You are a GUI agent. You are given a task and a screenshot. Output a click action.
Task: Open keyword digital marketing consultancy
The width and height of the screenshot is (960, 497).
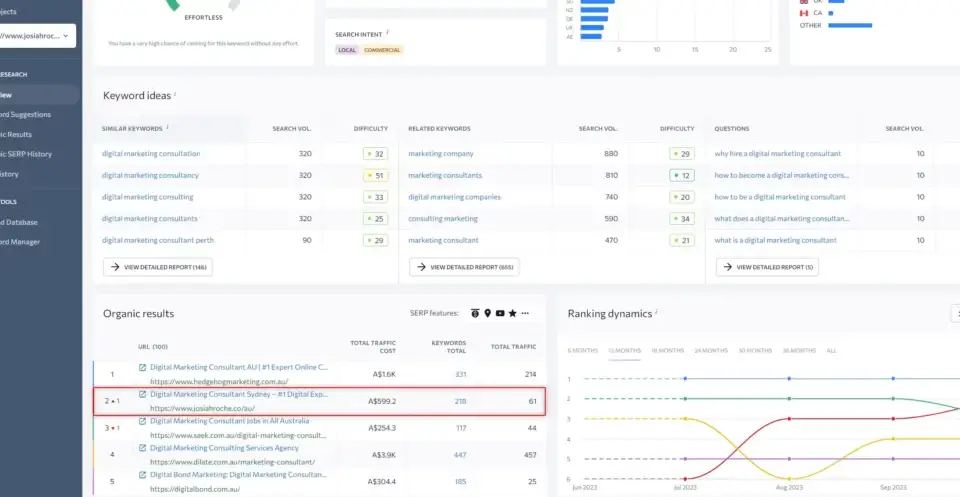pyautogui.click(x=151, y=176)
